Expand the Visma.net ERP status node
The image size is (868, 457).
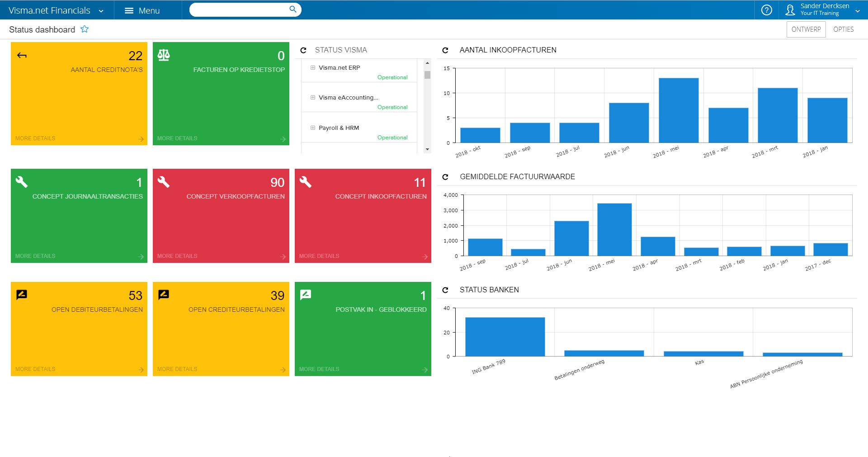tap(312, 67)
